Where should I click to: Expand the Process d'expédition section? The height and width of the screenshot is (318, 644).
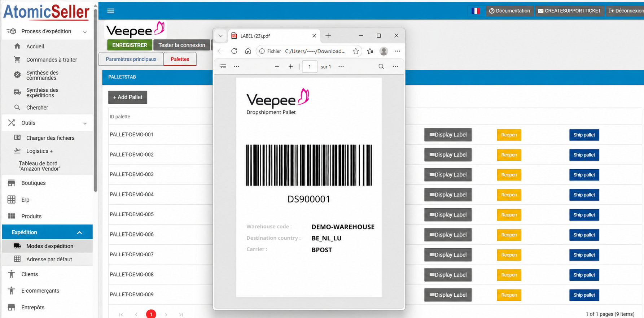point(85,32)
